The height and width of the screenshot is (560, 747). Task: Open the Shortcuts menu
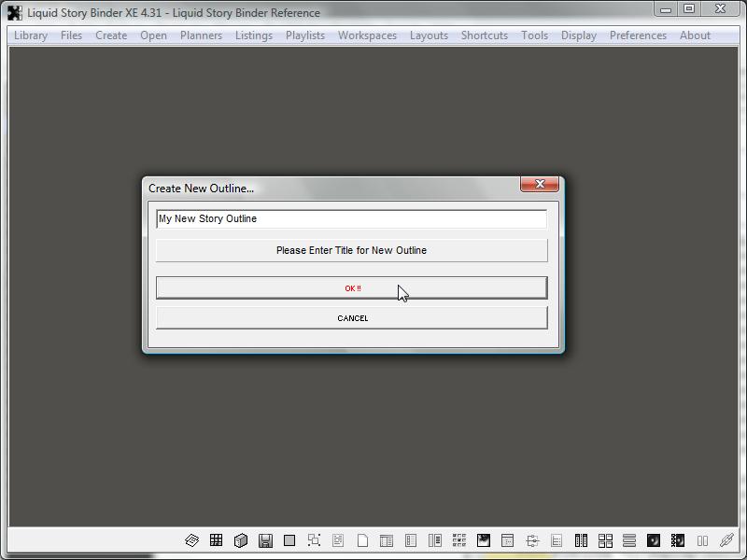[484, 35]
